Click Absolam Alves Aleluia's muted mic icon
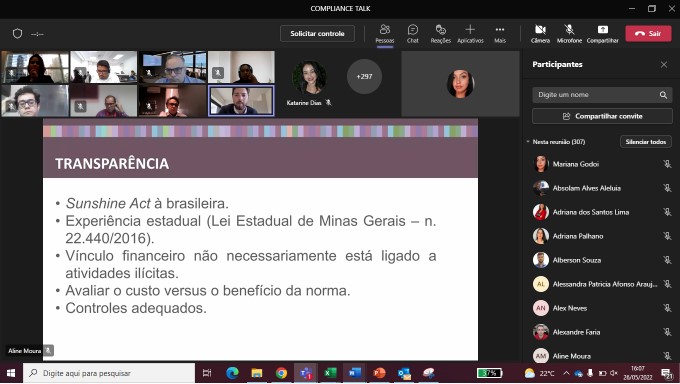The width and height of the screenshot is (680, 384). (667, 188)
